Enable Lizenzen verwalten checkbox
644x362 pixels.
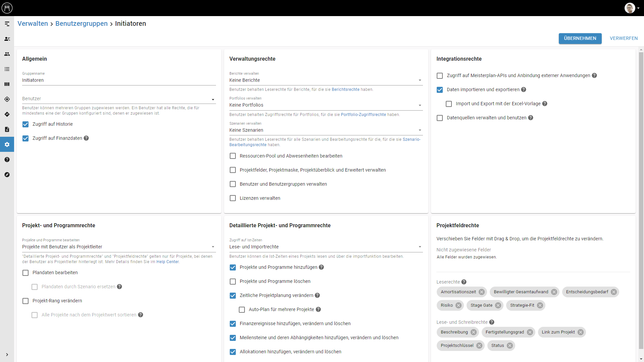coord(233,198)
